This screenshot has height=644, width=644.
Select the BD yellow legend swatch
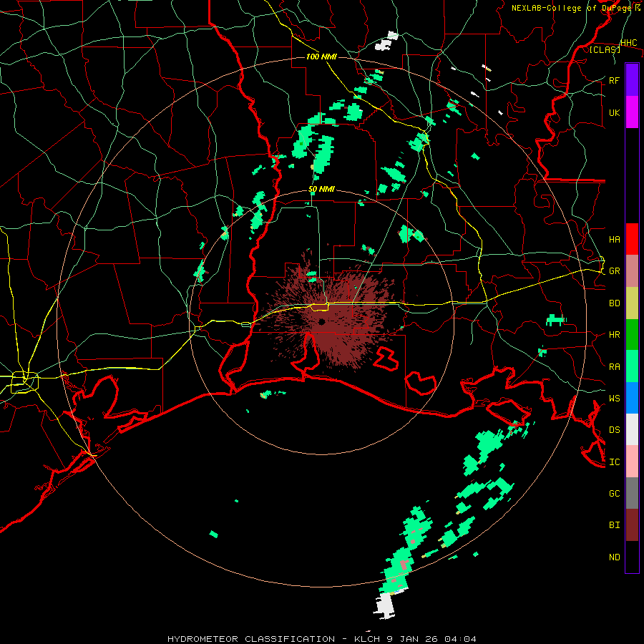coord(632,303)
